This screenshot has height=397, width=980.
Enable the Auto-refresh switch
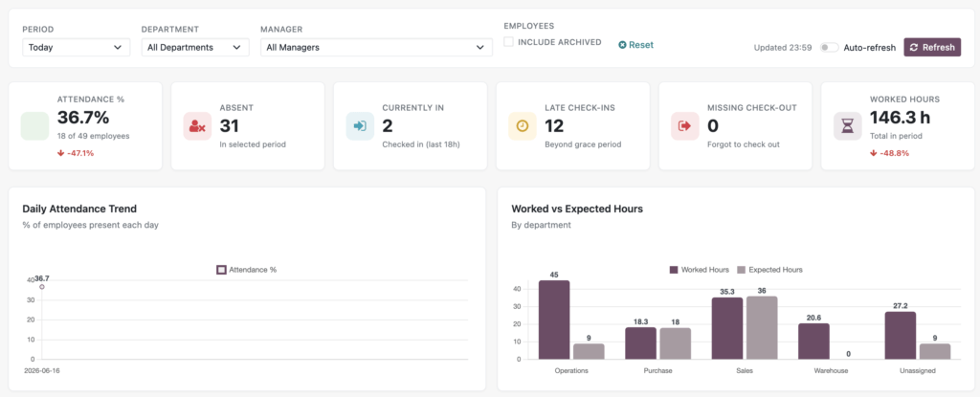(x=830, y=48)
